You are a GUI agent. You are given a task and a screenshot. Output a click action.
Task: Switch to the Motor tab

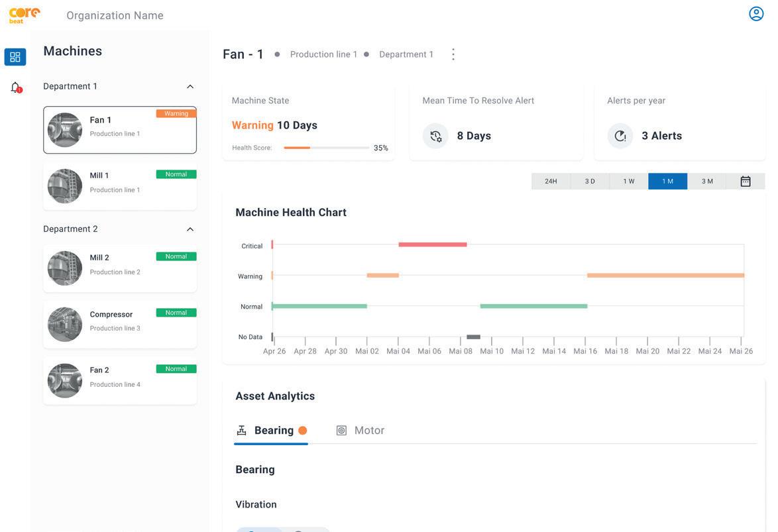tap(361, 430)
